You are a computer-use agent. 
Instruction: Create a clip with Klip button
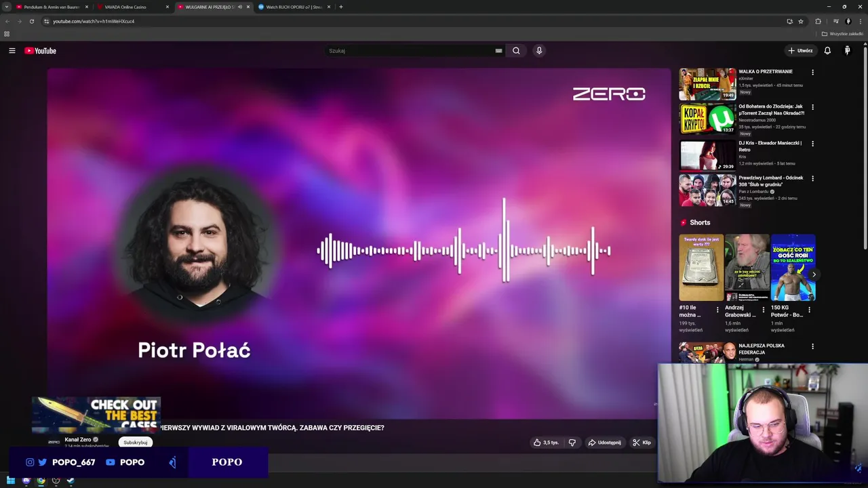pyautogui.click(x=642, y=443)
